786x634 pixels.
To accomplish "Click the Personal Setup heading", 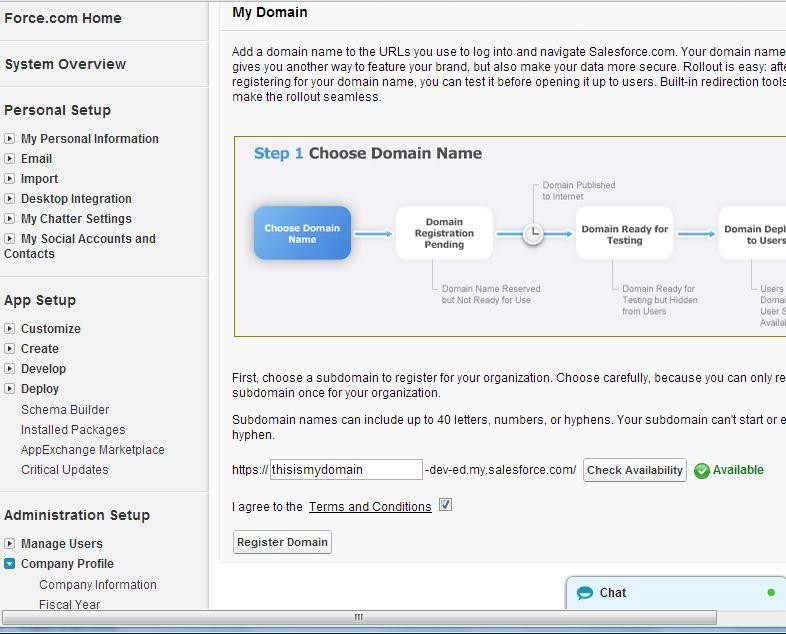I will click(58, 110).
